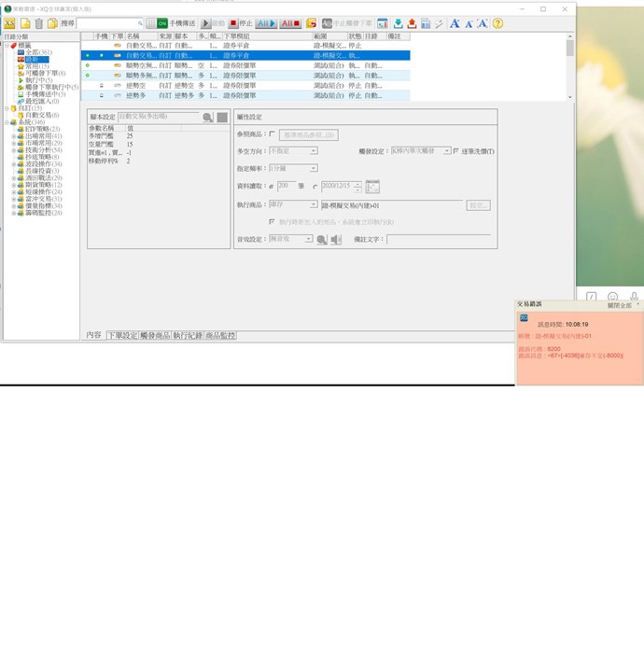The height and width of the screenshot is (672, 644).
Task: Click the calendar date picker icon
Action: [372, 186]
